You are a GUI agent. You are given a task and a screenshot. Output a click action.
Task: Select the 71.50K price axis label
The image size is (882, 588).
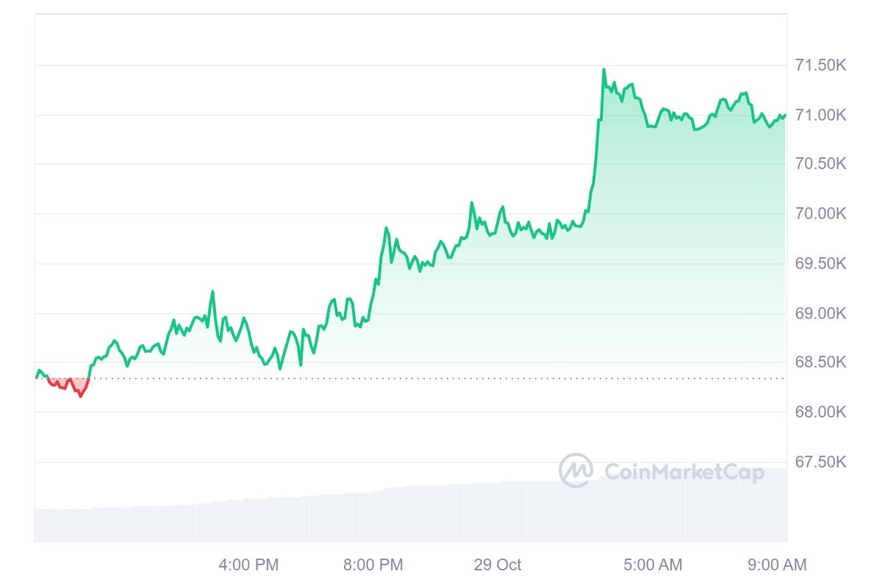click(821, 65)
